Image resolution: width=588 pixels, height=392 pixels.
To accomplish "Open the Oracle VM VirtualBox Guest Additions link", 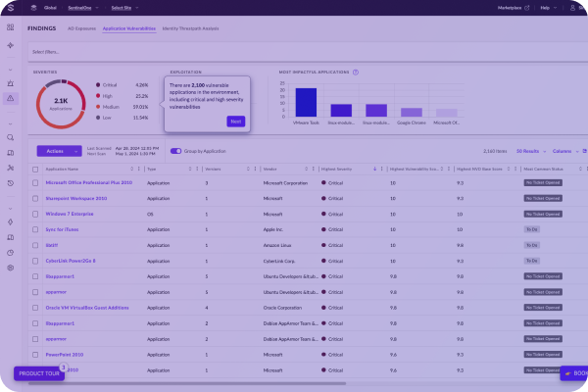I will point(86,308).
